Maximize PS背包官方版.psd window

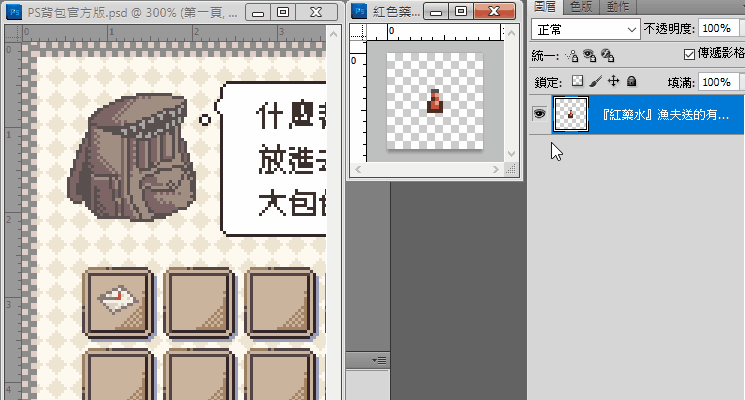pos(283,12)
